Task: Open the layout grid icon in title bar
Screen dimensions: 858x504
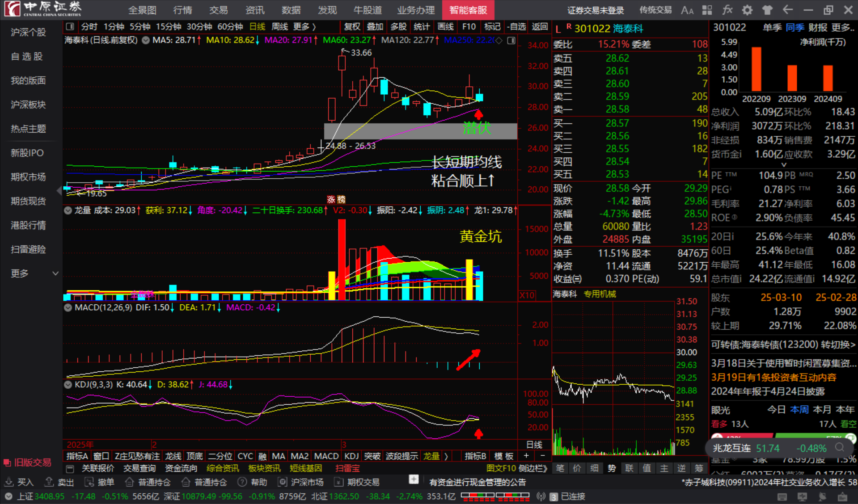Action: [x=707, y=10]
